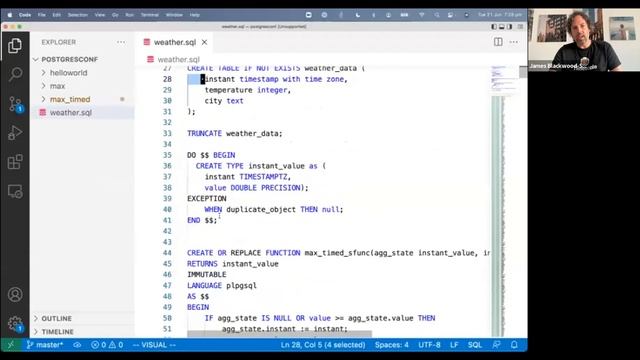Open the Help menu
Viewport: 640px width, 360px height.
tap(195, 15)
